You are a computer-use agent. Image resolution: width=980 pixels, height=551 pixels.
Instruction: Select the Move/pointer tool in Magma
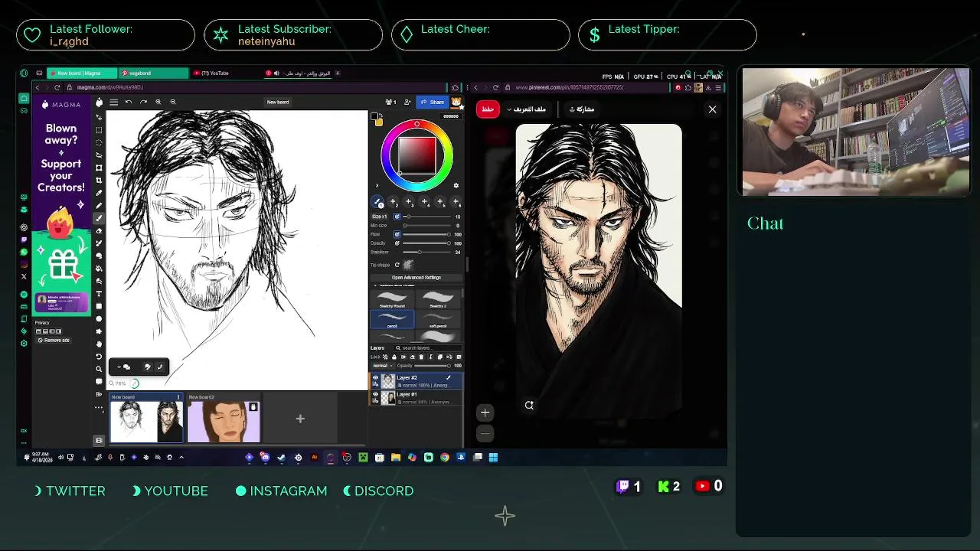tap(99, 117)
